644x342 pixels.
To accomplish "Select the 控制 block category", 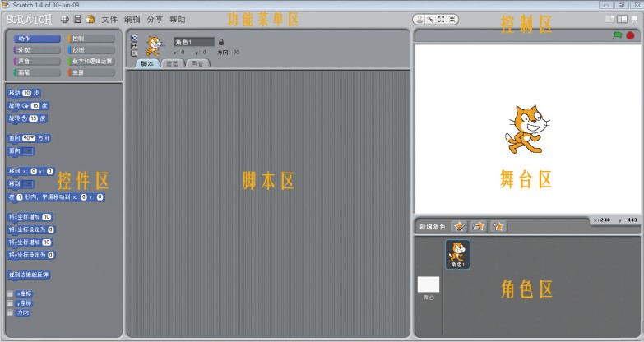I will (x=93, y=38).
